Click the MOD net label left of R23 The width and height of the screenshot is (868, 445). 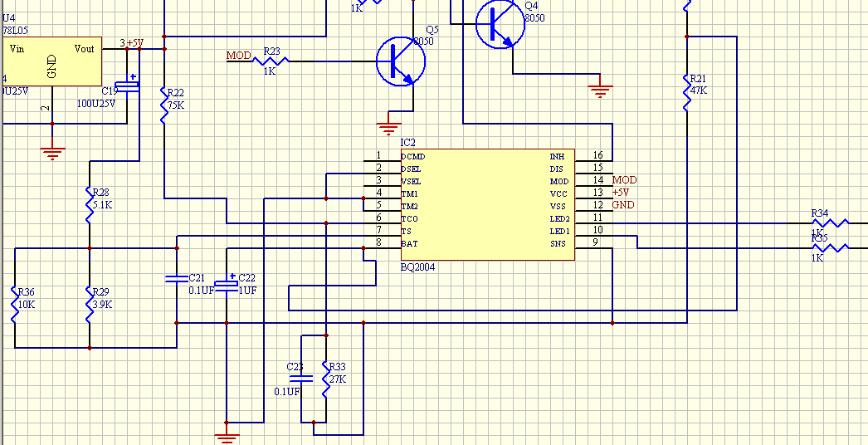click(x=239, y=56)
